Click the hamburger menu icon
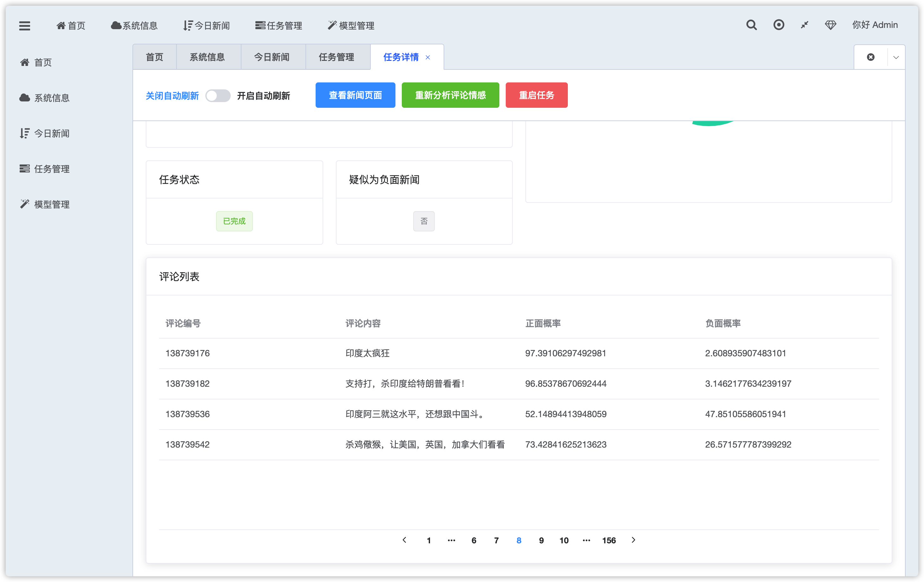The height and width of the screenshot is (582, 924). [x=25, y=26]
